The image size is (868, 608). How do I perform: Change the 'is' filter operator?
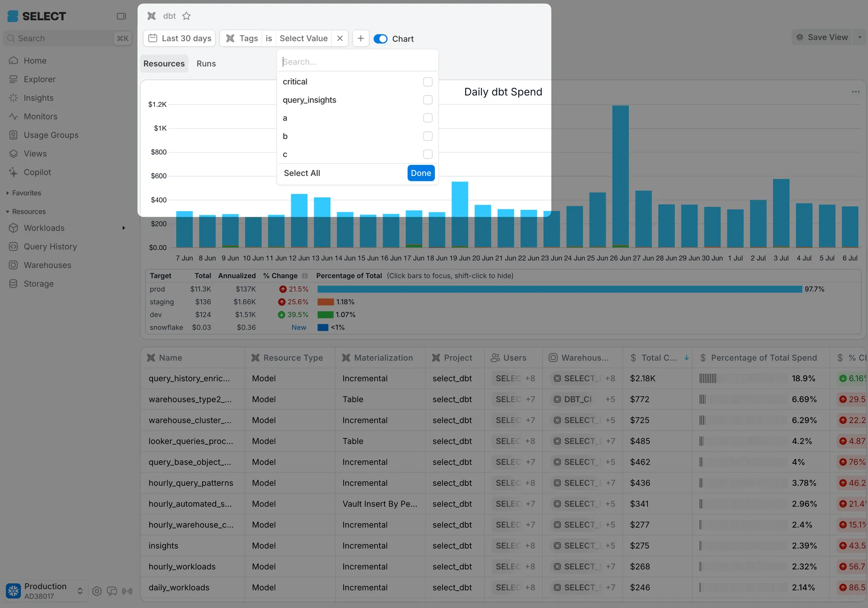pyautogui.click(x=269, y=39)
